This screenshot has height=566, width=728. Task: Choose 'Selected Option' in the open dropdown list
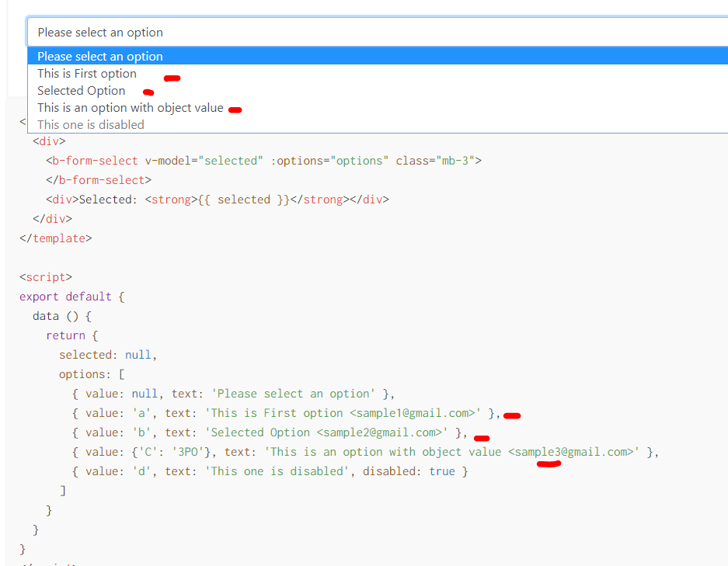tap(81, 90)
